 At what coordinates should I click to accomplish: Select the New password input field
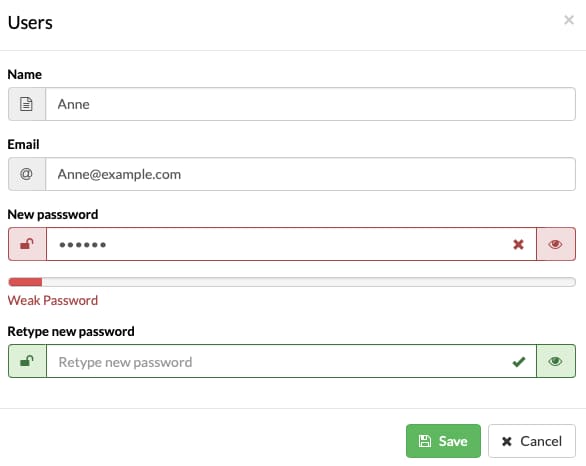292,244
